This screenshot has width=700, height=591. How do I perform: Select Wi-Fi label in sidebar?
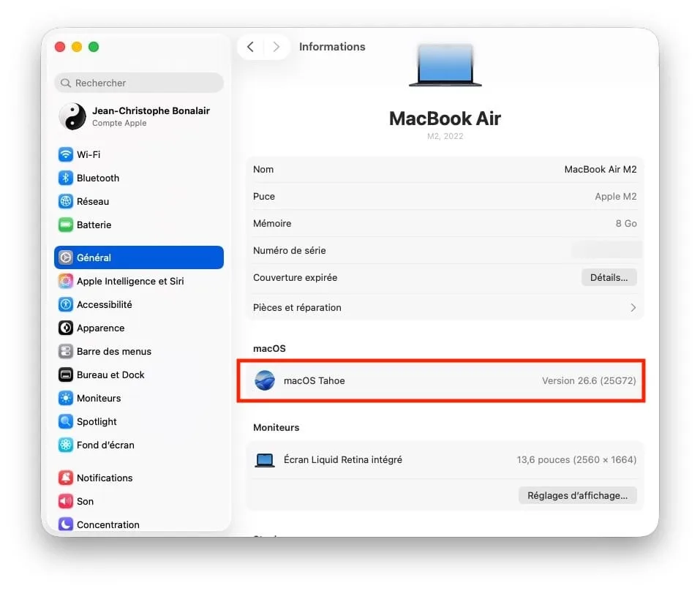click(x=89, y=154)
